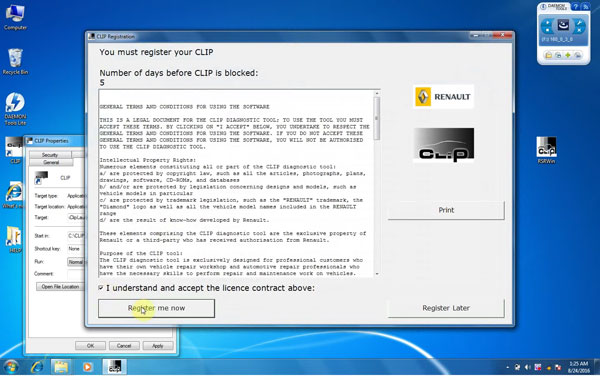Image resolution: width=600 pixels, height=380 pixels.
Task: Click the virtual drive disc image in gadget
Action: [x=563, y=24]
